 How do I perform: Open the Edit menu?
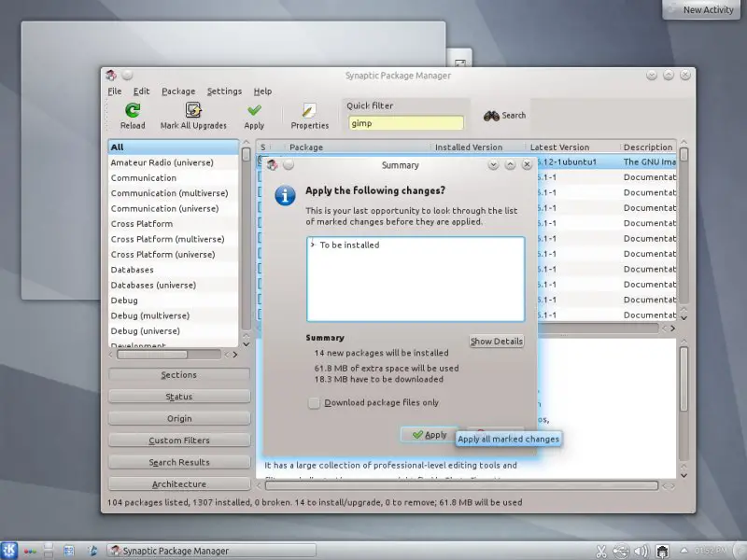click(141, 91)
